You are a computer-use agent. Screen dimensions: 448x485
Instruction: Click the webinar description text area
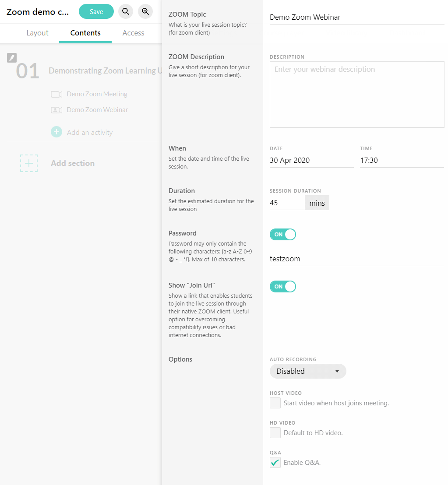(357, 95)
